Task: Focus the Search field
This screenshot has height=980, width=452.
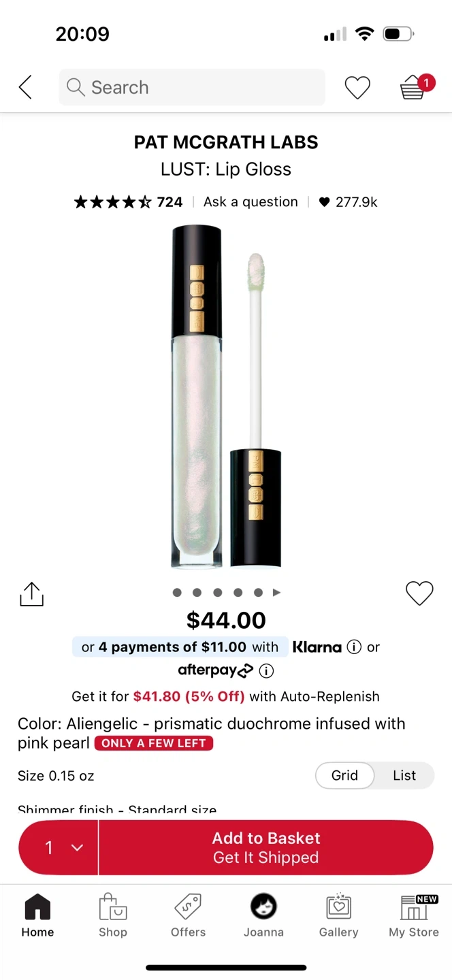Action: coord(192,87)
